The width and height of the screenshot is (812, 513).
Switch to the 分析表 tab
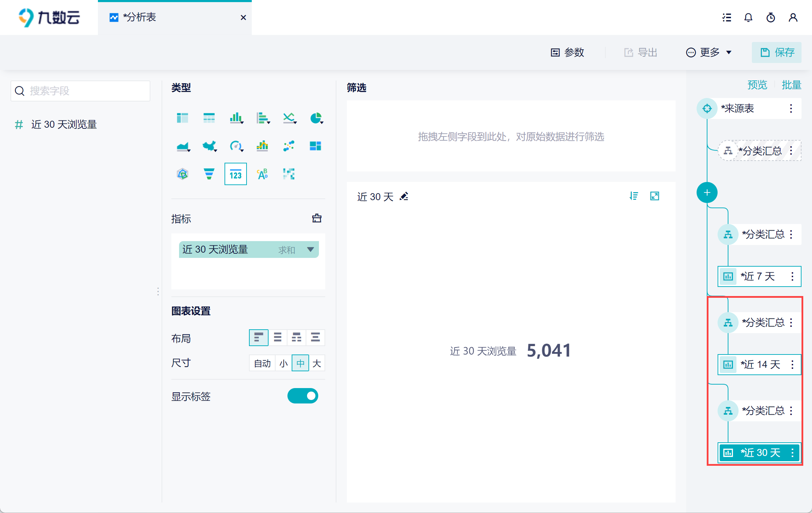[140, 17]
